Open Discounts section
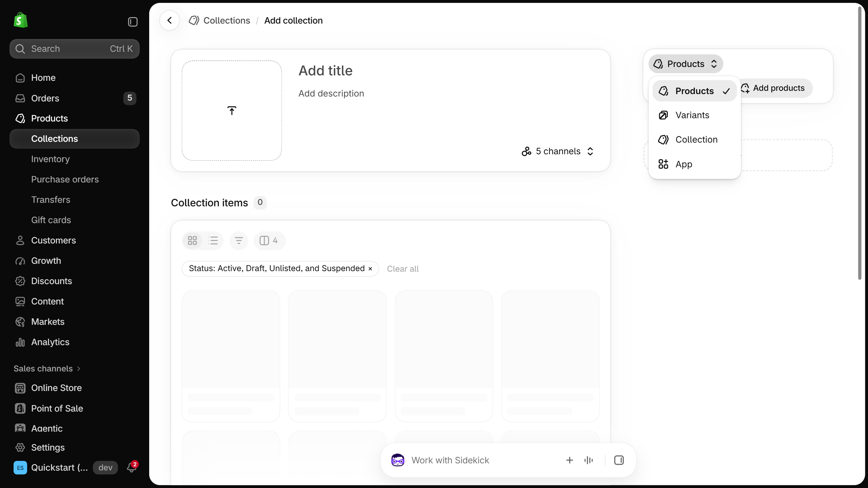868x488 pixels. coord(75,281)
